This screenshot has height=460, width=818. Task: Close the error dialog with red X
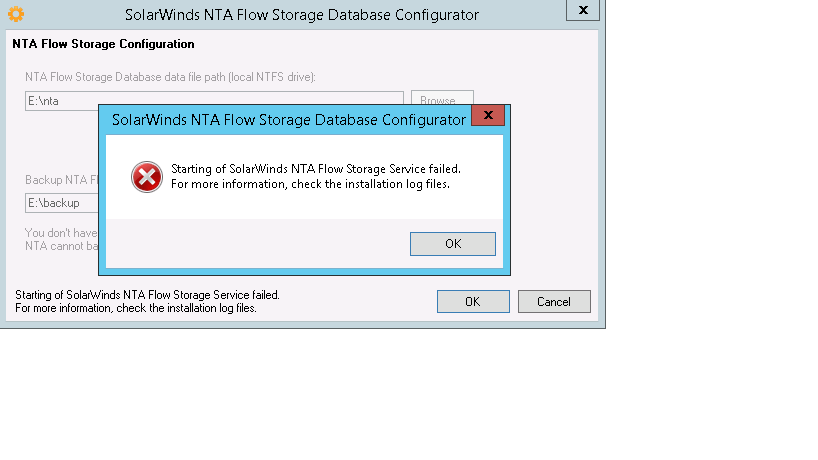click(487, 116)
